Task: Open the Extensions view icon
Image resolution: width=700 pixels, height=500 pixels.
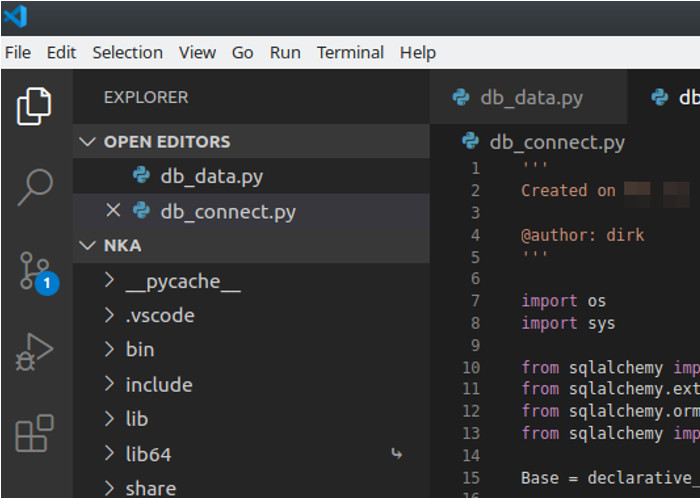Action: click(x=35, y=433)
